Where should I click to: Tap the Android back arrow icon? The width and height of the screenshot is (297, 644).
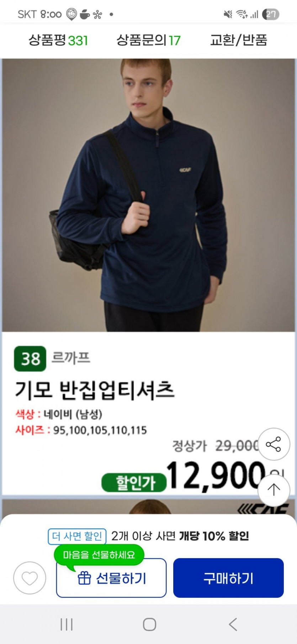(233, 624)
